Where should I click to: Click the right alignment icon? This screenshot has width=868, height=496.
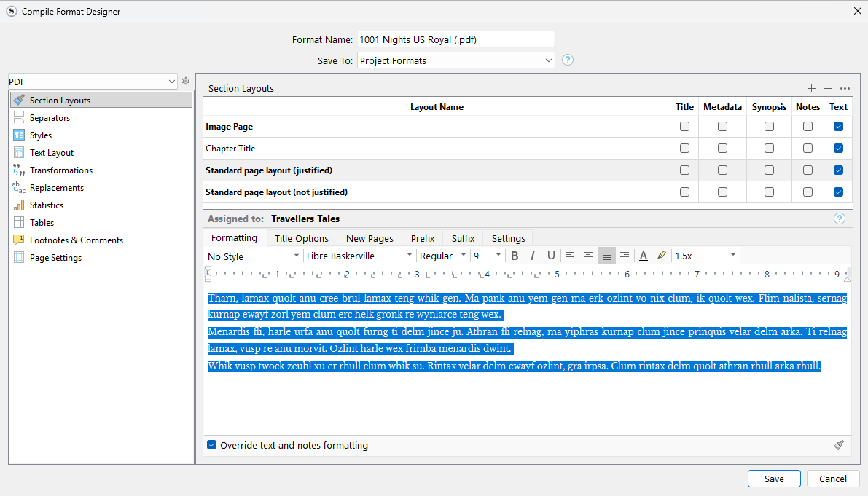pos(625,256)
